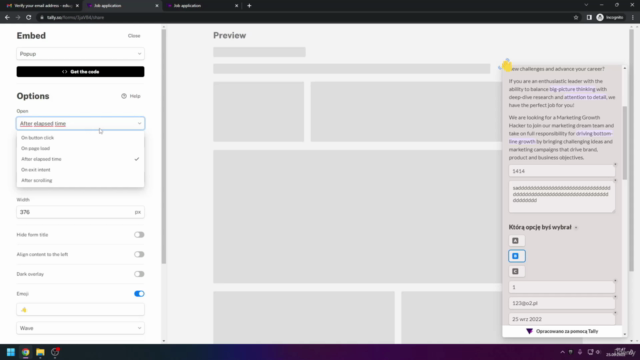Screen dimensions: 640x360
Task: Click the waving hand emoji on popup
Action: coord(506,65)
